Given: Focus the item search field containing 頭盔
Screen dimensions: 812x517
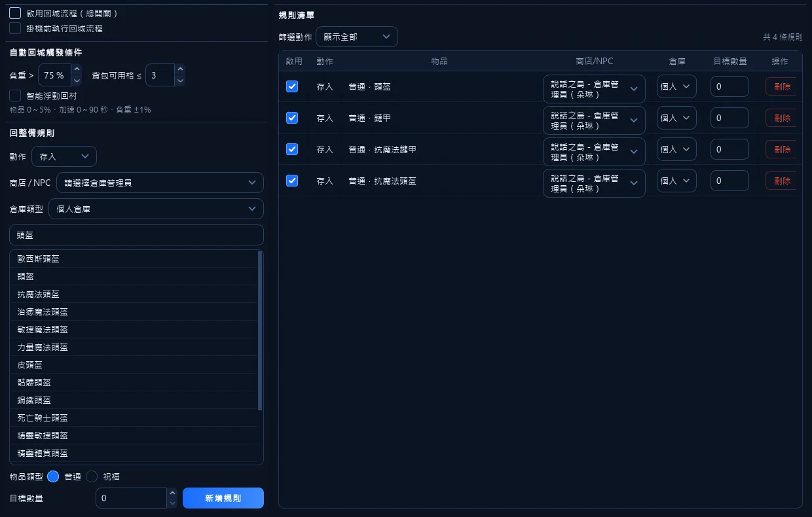Looking at the screenshot, I should click(136, 235).
